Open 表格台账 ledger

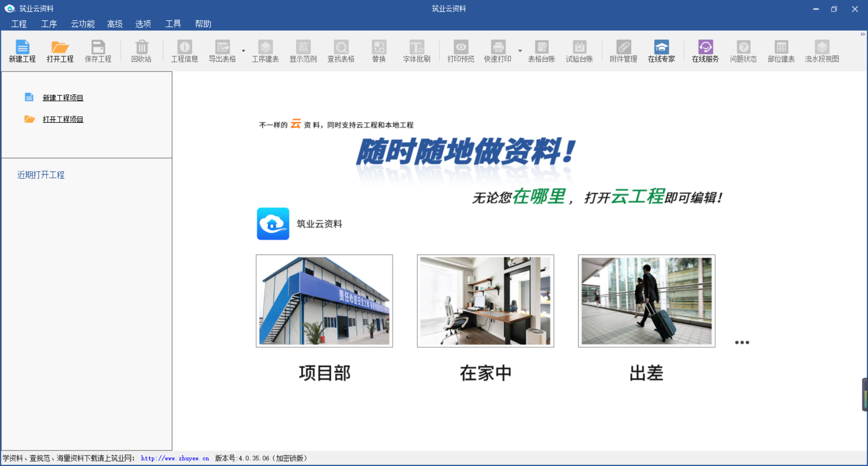click(x=542, y=51)
